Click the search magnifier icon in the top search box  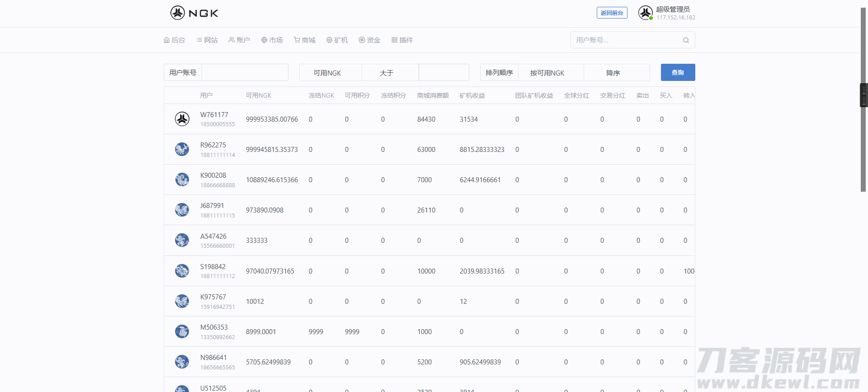[x=686, y=40]
